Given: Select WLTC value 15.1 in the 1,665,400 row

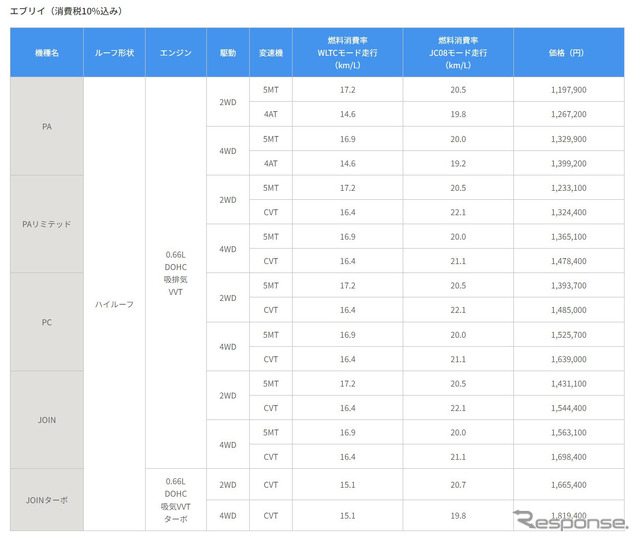Looking at the screenshot, I should click(347, 485).
